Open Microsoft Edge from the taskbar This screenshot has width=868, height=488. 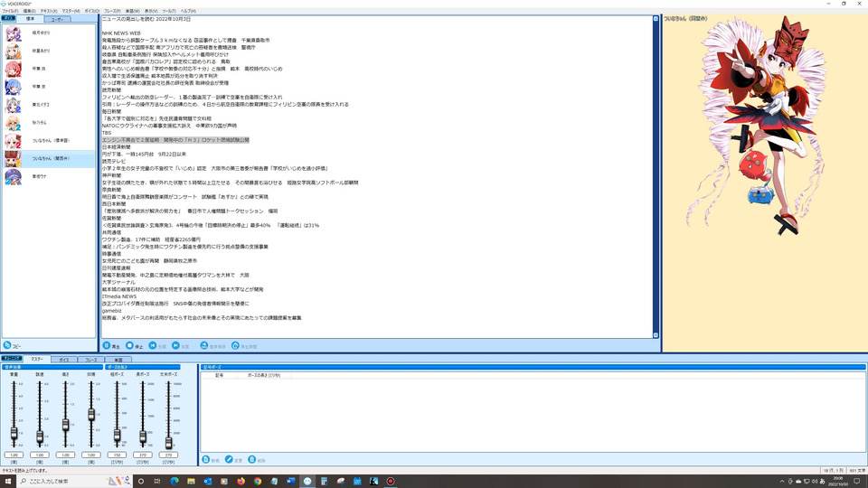(x=175, y=481)
